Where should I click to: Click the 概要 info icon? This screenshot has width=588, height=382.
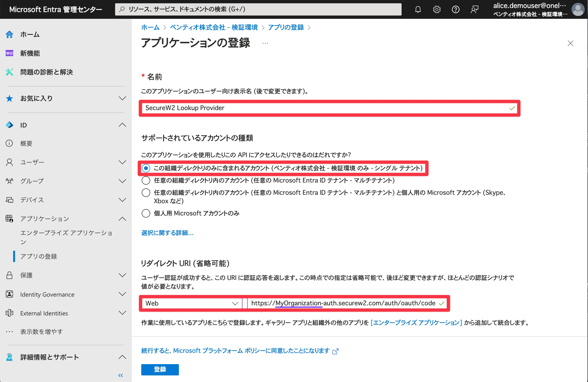pyautogui.click(x=9, y=143)
